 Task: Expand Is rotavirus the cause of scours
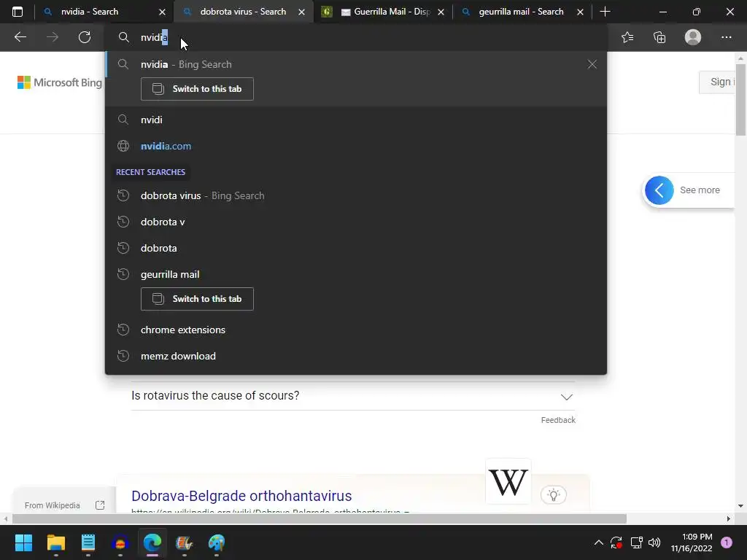[x=353, y=396]
